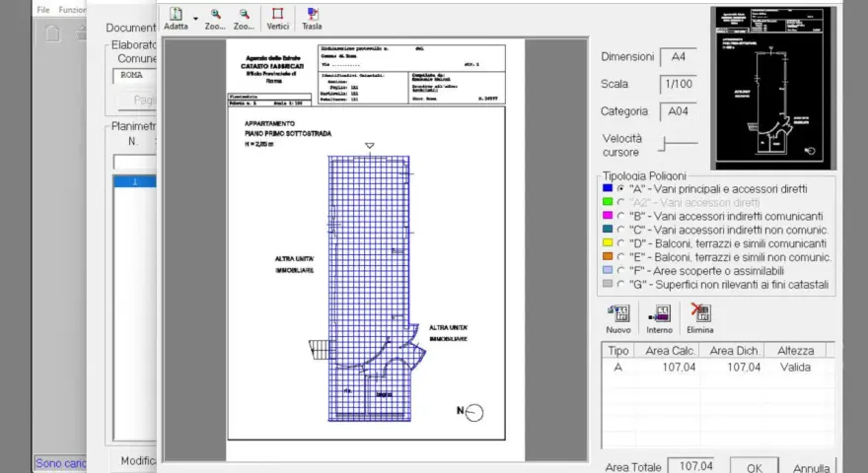Click the blue "A" color swatch
868x473 pixels.
(x=608, y=188)
